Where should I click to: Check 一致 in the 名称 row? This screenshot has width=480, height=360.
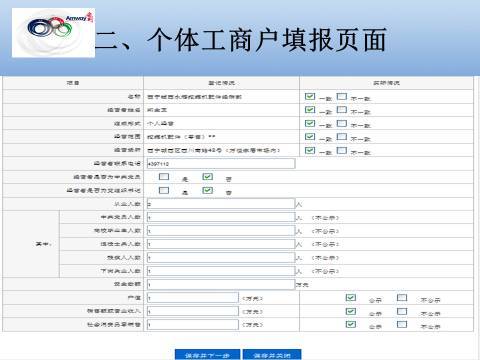click(310, 96)
